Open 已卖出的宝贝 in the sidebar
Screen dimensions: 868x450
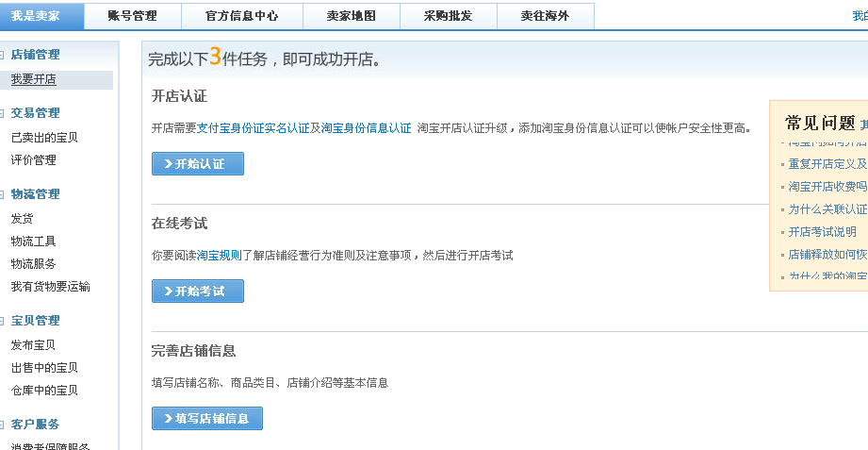pos(44,138)
